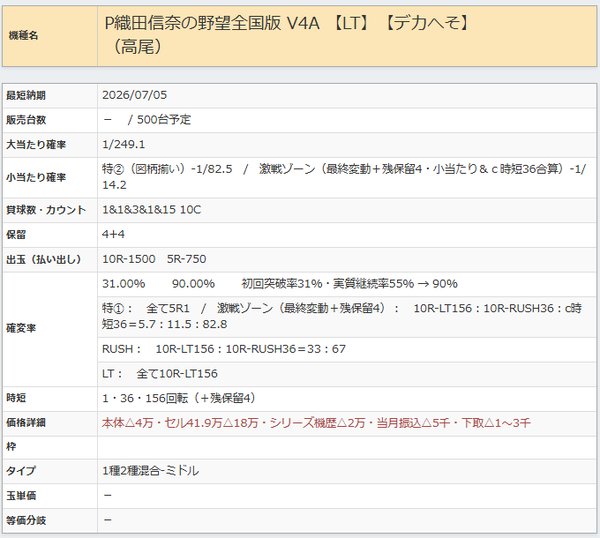600x538 pixels.
Task: Click the '賞球数・カウント' row label
Action: pyautogui.click(x=46, y=210)
